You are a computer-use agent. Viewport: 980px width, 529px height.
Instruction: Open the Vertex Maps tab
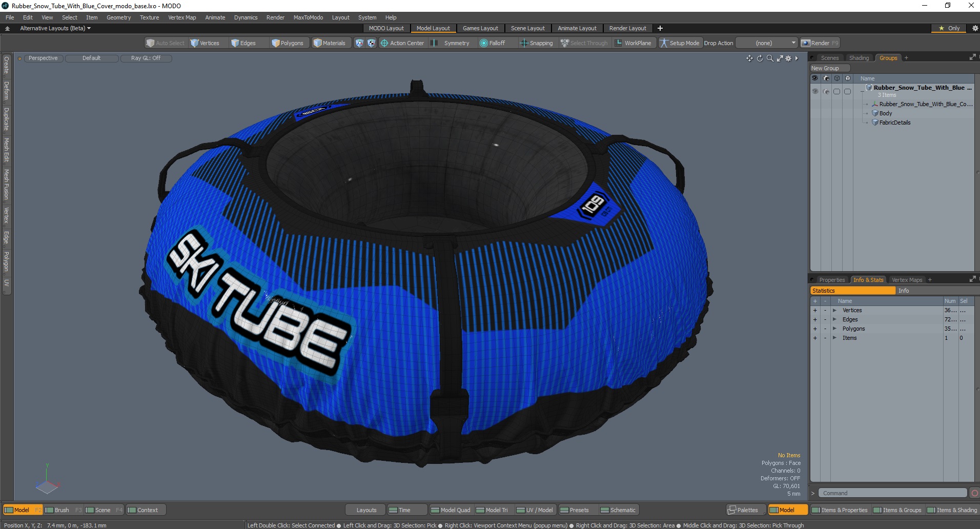(907, 280)
